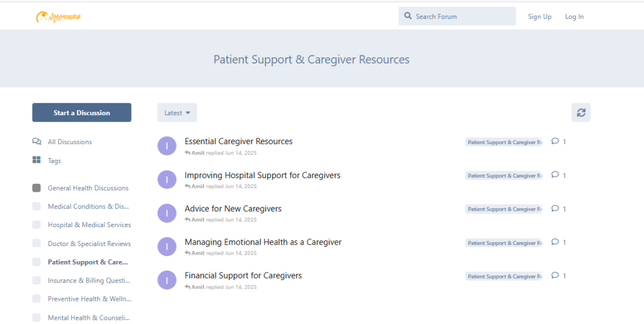The height and width of the screenshot is (324, 644).
Task: Open Mental Health & Counseling tag
Action: 89,318
